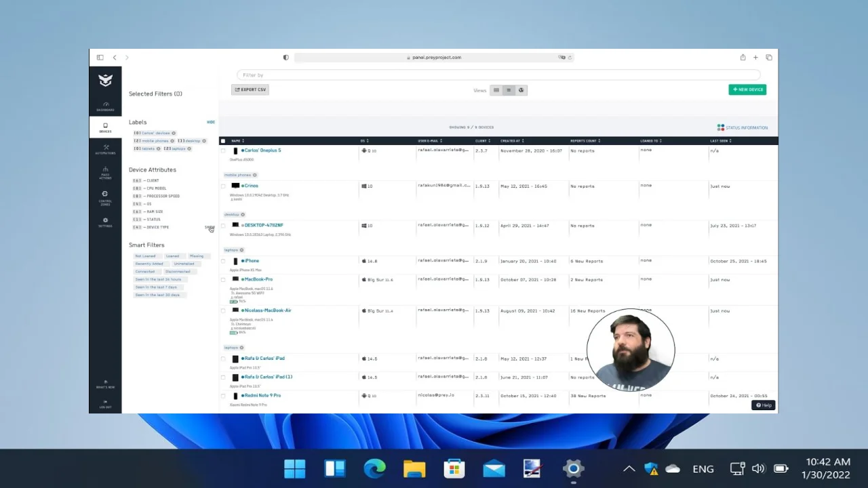
Task: Open the MacBook-Pro device link
Action: (x=258, y=279)
